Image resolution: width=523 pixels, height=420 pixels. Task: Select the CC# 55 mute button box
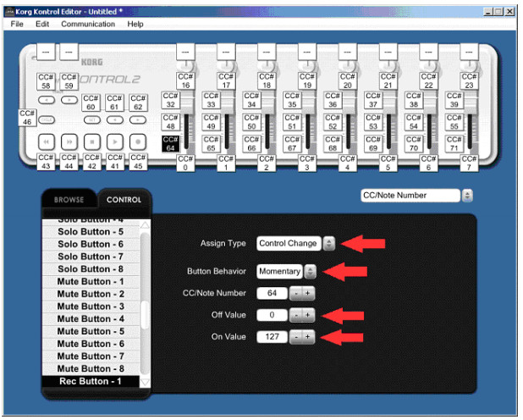tap(454, 122)
